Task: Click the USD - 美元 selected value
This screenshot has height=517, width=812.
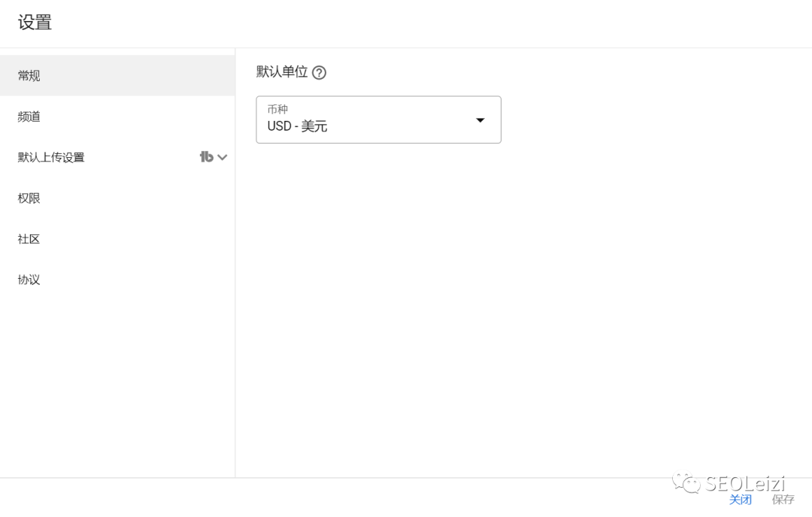Action: point(298,126)
